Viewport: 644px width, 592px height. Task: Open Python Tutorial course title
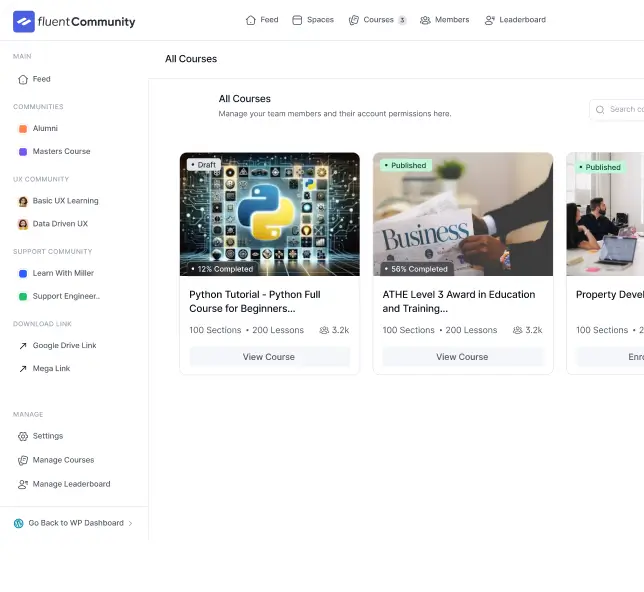255,302
